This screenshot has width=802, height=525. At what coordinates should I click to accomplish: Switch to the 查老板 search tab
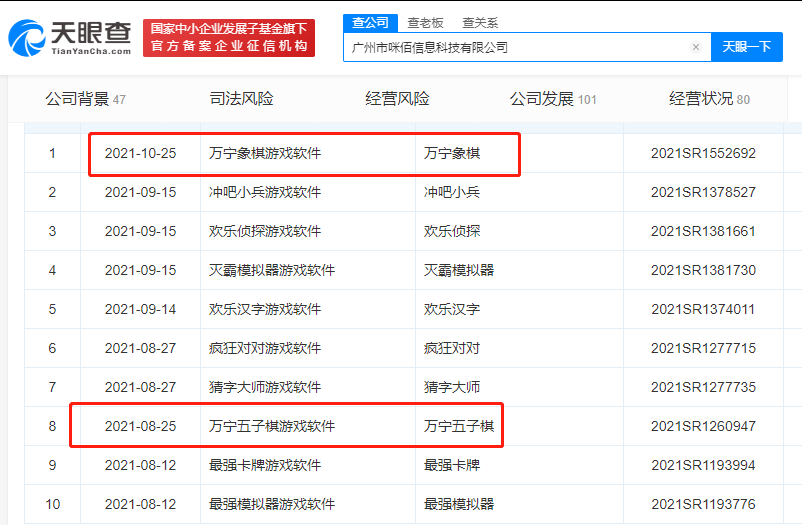point(425,23)
